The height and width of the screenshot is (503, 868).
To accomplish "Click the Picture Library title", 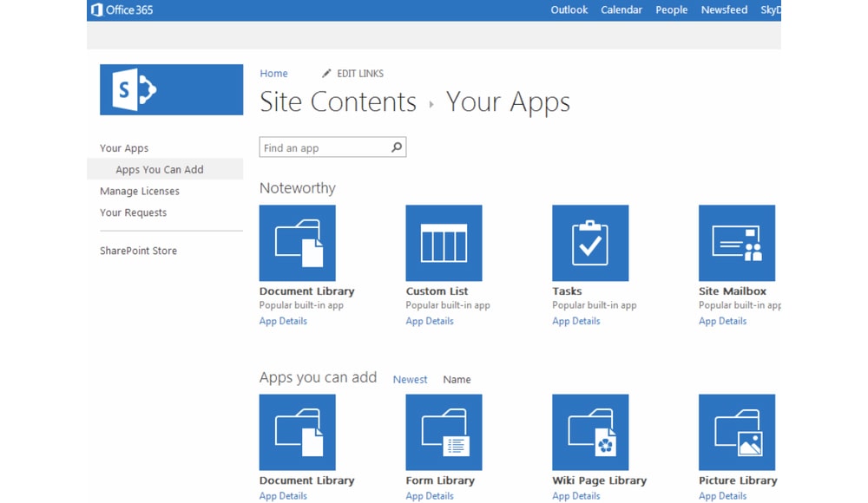I will coord(738,480).
